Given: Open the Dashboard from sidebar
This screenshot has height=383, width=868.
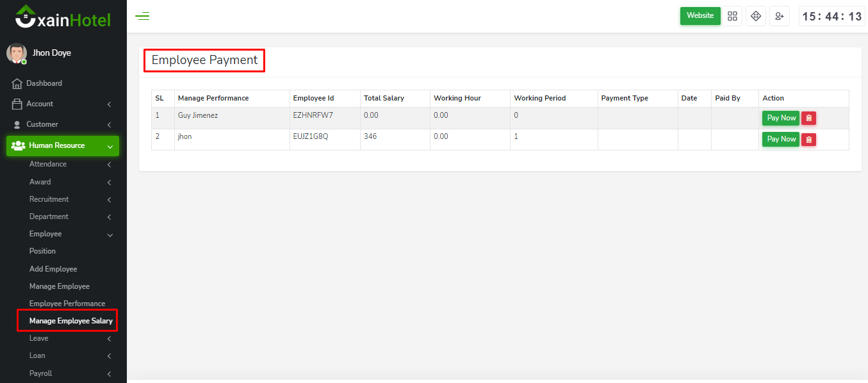Looking at the screenshot, I should click(44, 83).
